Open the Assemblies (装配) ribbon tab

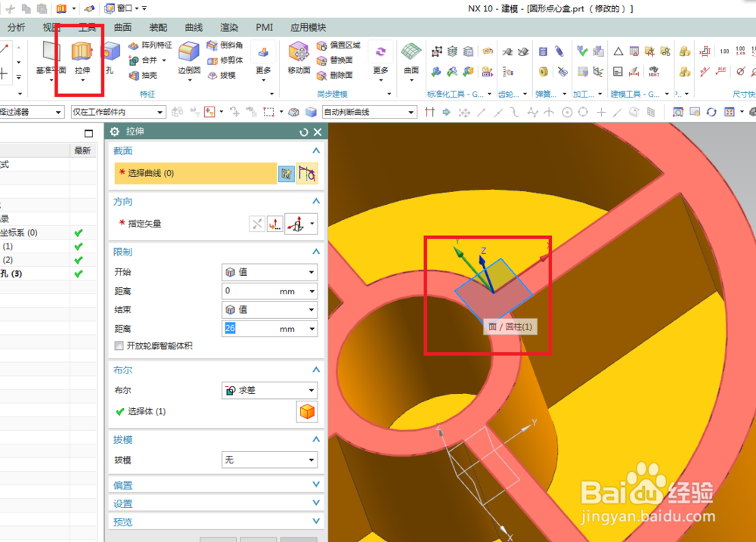(x=158, y=27)
